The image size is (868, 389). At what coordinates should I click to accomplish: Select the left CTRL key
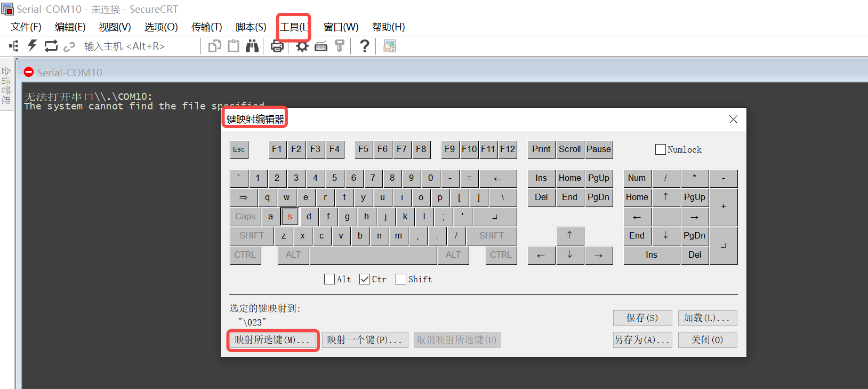[x=246, y=255]
